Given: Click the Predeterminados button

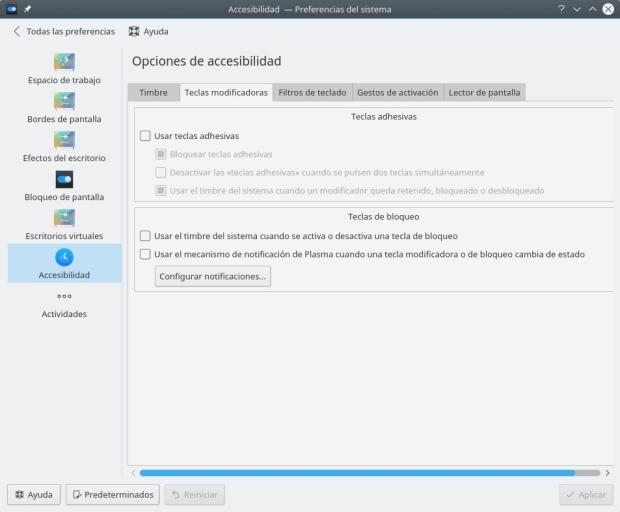Looking at the screenshot, I should tap(112, 494).
